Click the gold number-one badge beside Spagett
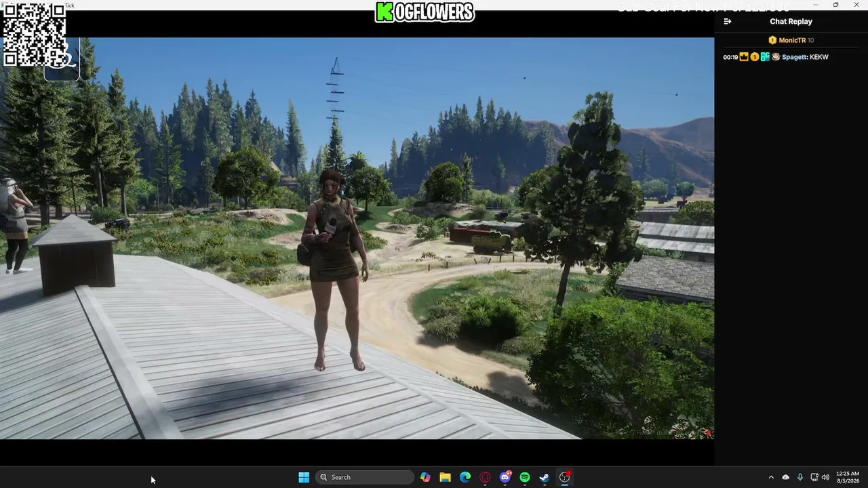The height and width of the screenshot is (488, 868). (x=755, y=57)
